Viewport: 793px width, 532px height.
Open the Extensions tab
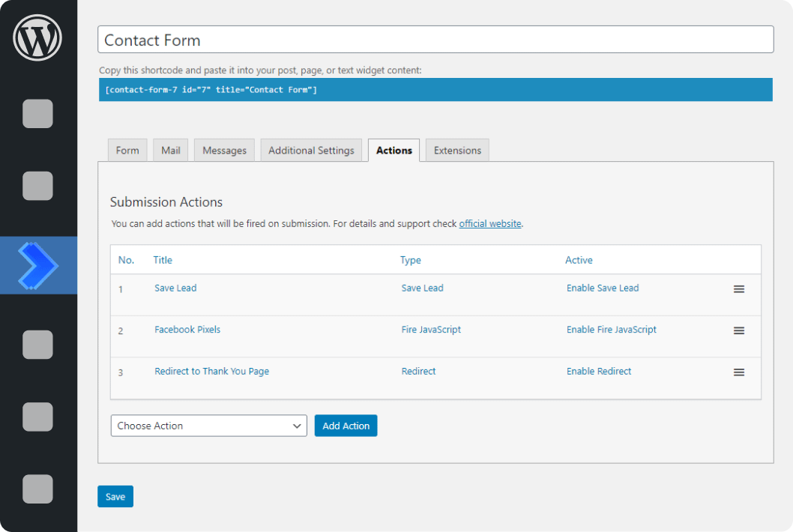click(x=457, y=150)
